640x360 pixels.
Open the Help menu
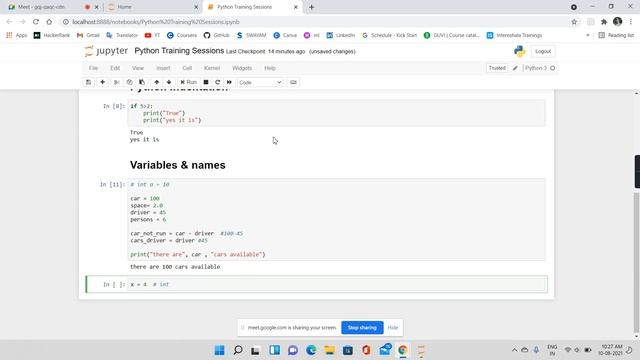(x=270, y=68)
